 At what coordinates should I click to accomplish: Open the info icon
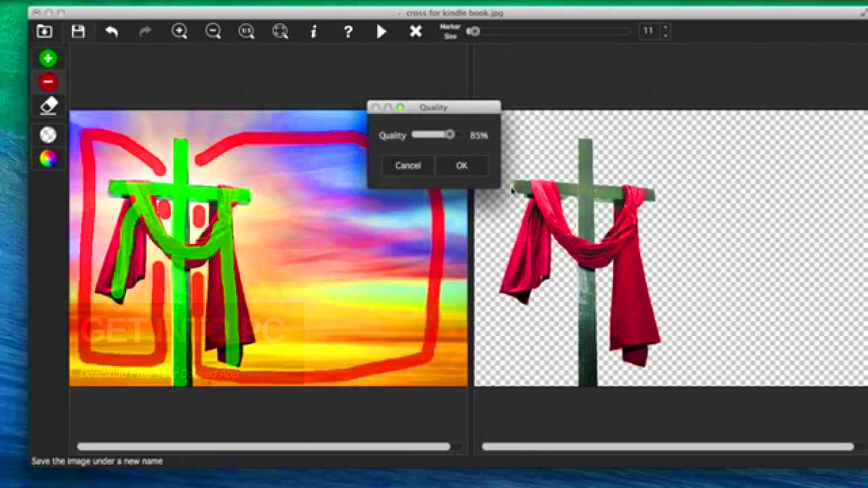313,31
